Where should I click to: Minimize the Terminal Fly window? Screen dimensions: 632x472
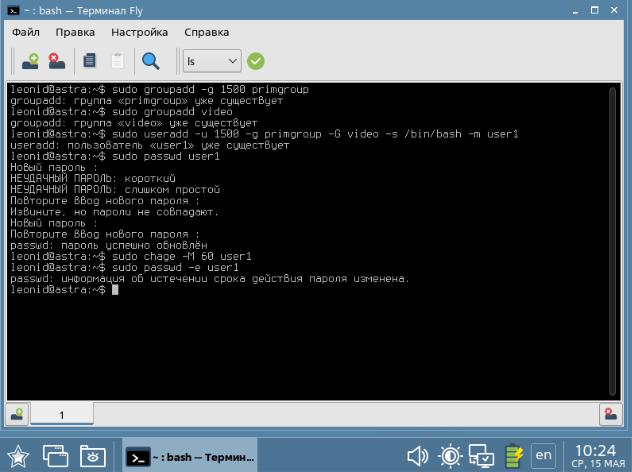tap(576, 10)
